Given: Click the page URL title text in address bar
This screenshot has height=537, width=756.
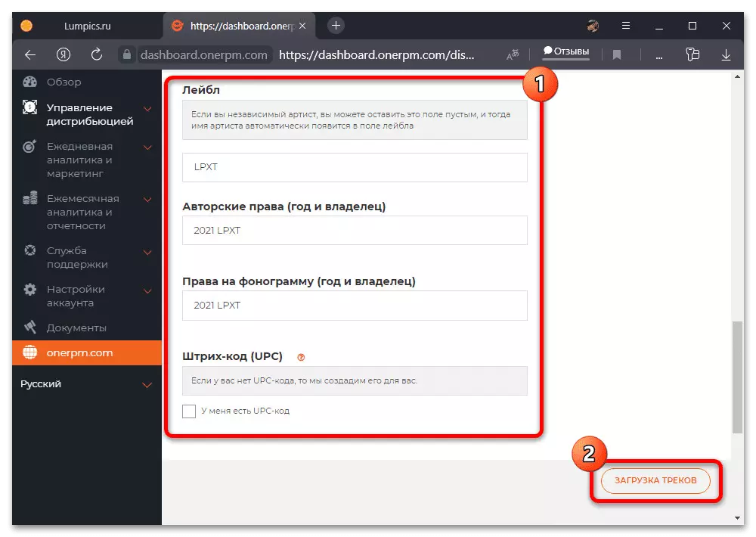Looking at the screenshot, I should pos(376,55).
